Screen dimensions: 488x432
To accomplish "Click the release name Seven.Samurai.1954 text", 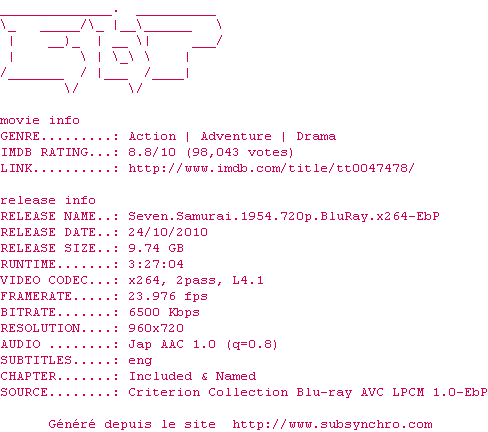I will 284,216.
